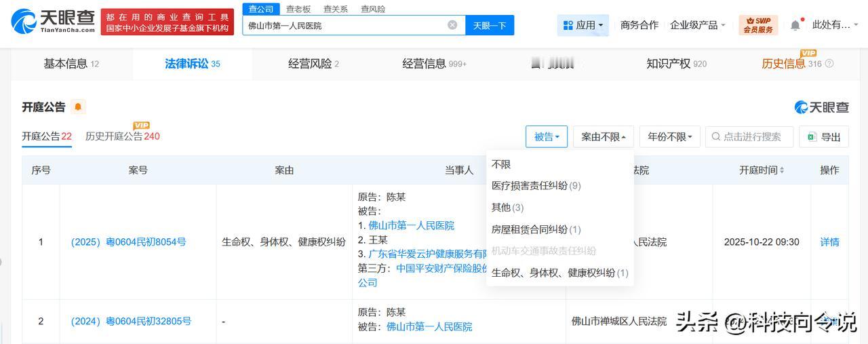Open the 法律诉讼 tab
The width and height of the screenshot is (868, 344).
pyautogui.click(x=193, y=64)
